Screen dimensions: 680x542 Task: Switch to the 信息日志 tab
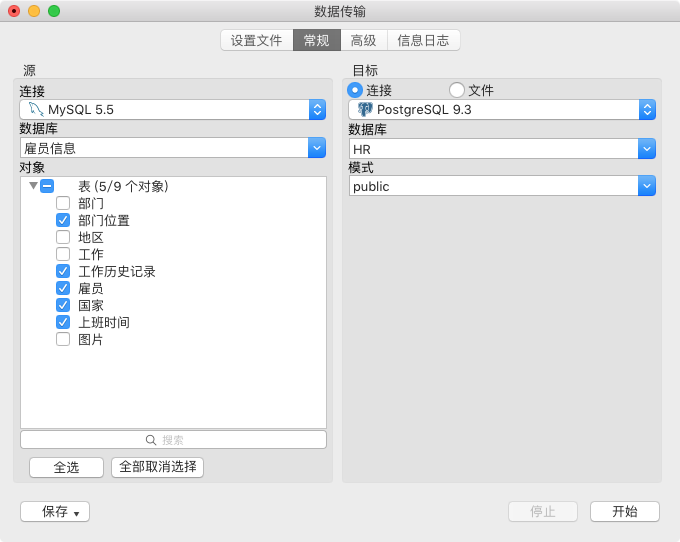(423, 40)
